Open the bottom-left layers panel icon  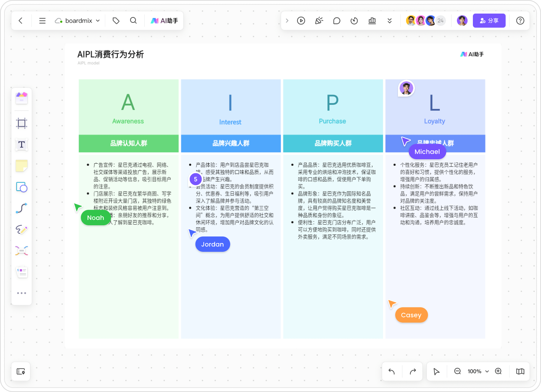21,372
